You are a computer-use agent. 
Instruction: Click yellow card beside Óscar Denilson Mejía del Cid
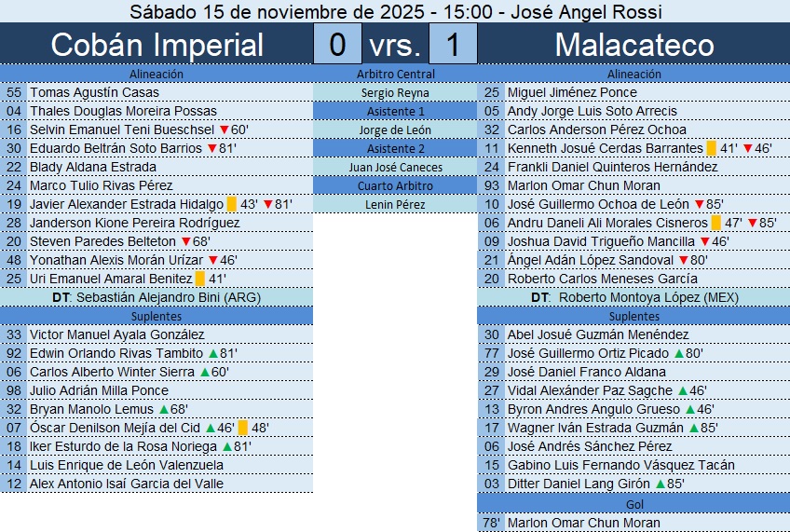[x=243, y=428]
